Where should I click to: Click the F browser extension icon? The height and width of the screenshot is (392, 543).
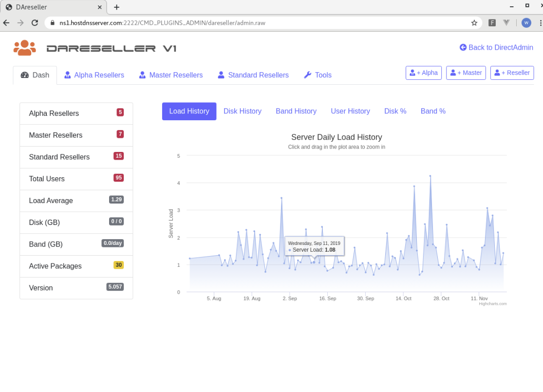coord(492,23)
